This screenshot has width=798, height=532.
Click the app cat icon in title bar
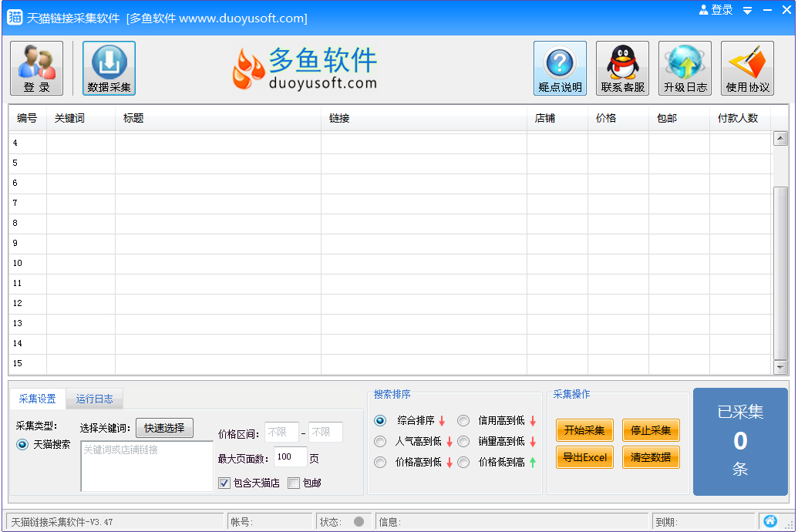(14, 17)
